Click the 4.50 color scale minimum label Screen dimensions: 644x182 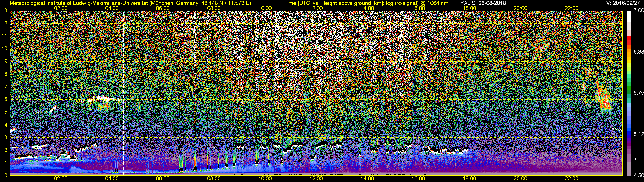click(x=638, y=176)
